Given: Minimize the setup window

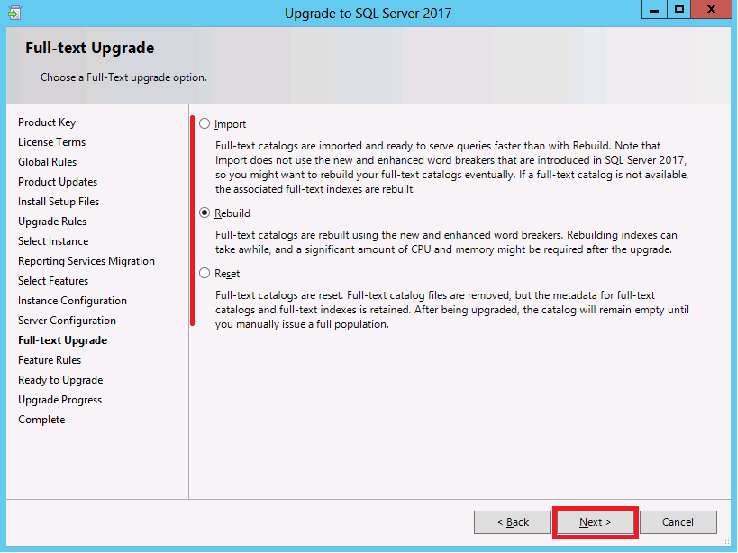Looking at the screenshot, I should pos(654,9).
